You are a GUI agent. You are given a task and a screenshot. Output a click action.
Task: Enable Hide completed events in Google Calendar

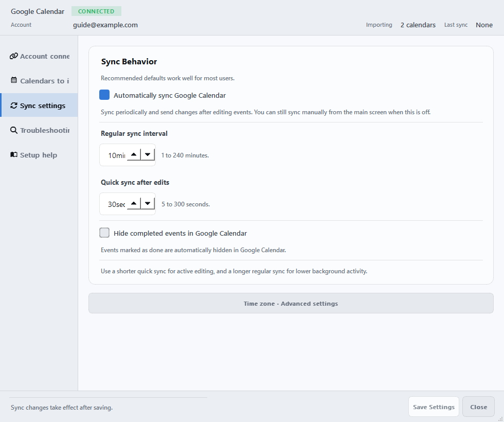click(x=104, y=233)
